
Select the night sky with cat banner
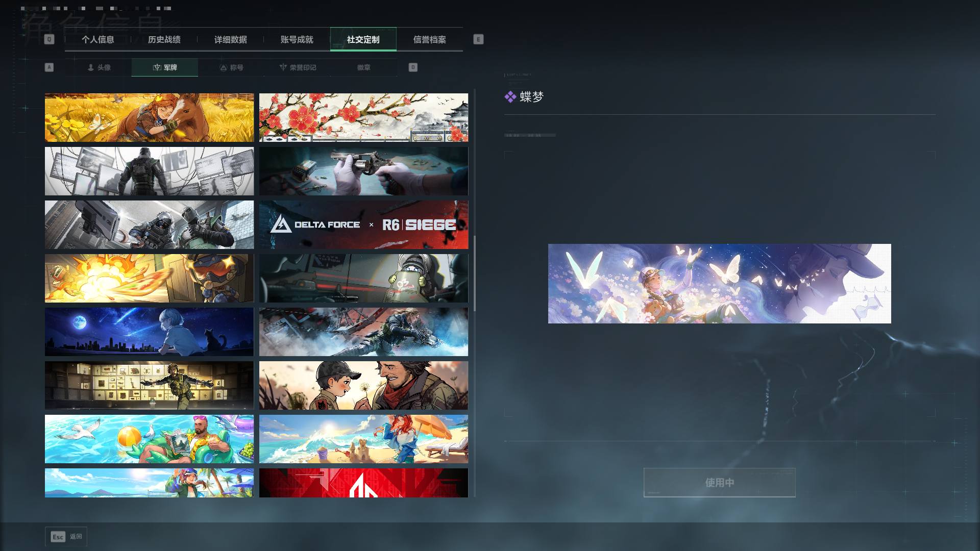[149, 332]
